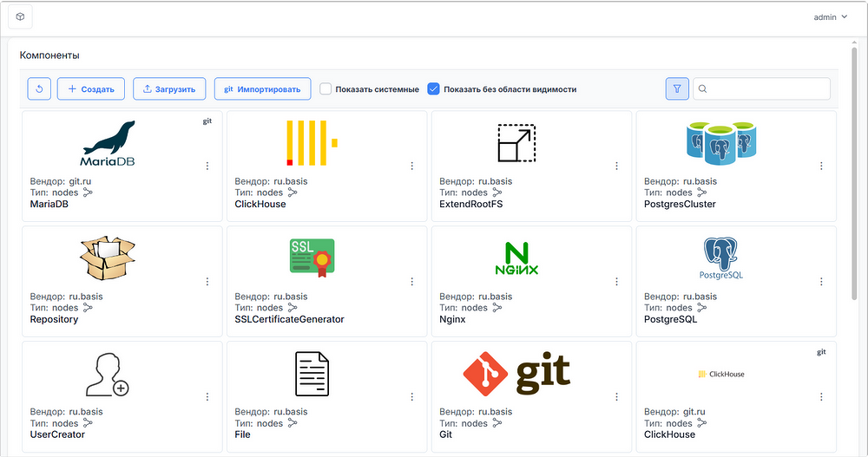Click the Создать button

click(91, 89)
